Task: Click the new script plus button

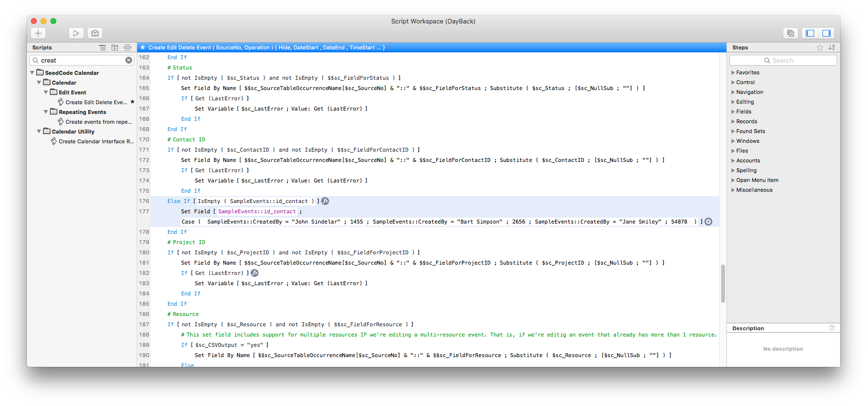Action: click(38, 33)
